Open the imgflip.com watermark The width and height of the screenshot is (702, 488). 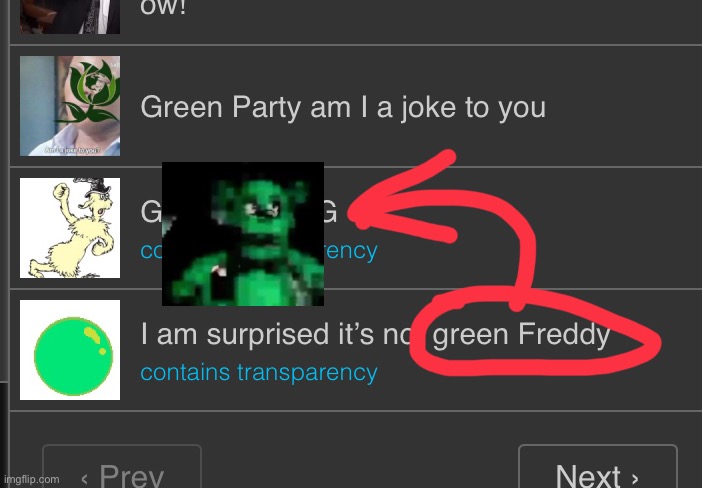point(30,479)
